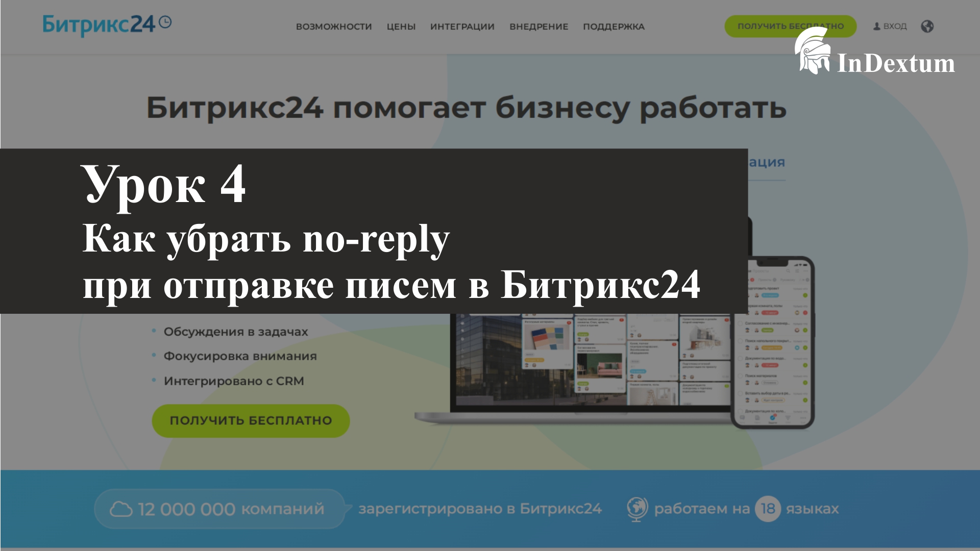Open the ПОДДЕРЖКА menu item

[614, 27]
